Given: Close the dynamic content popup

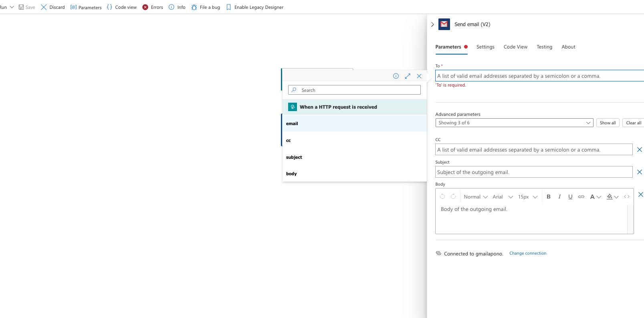Looking at the screenshot, I should [419, 76].
